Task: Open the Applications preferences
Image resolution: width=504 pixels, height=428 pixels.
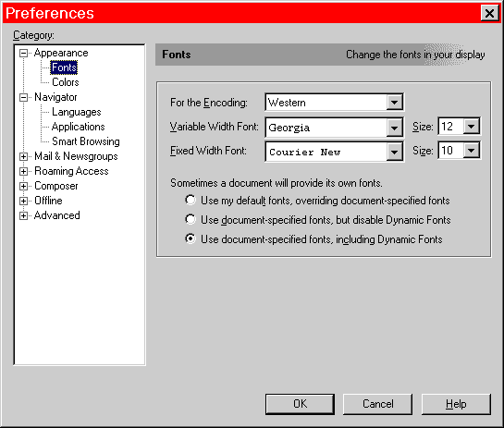Action: click(78, 127)
